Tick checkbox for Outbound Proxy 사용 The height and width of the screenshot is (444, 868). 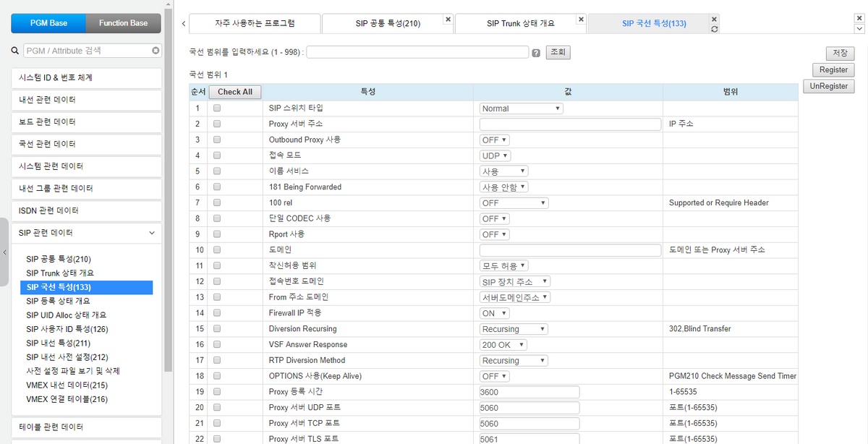coord(217,140)
